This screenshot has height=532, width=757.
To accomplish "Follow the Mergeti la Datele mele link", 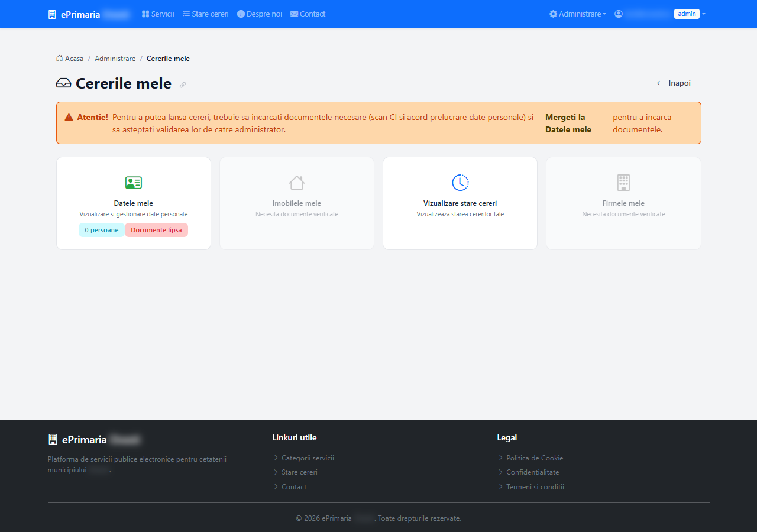I will coord(568,124).
